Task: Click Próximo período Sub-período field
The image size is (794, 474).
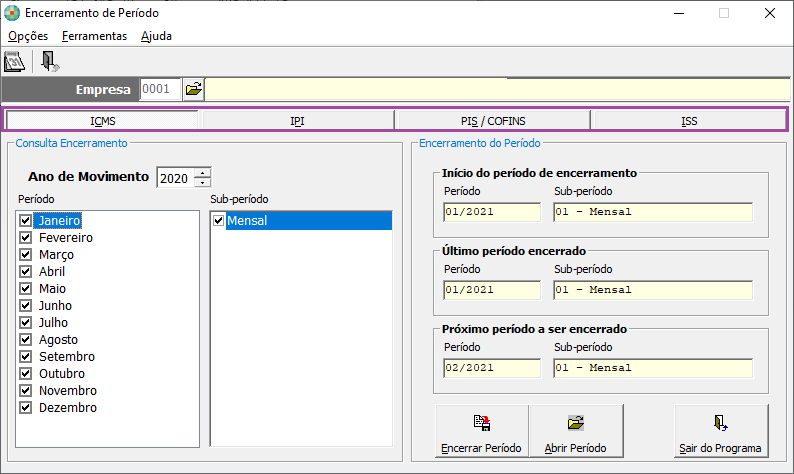Action: coord(653,368)
